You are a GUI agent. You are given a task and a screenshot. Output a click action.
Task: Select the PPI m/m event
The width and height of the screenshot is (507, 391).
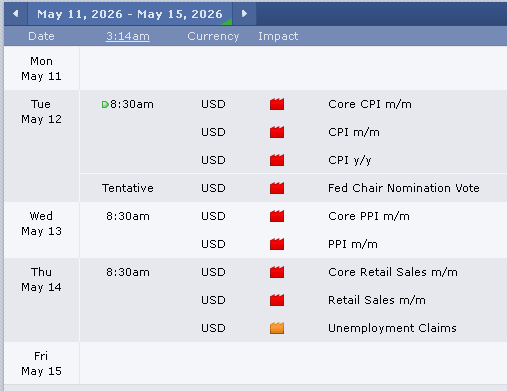pyautogui.click(x=353, y=244)
